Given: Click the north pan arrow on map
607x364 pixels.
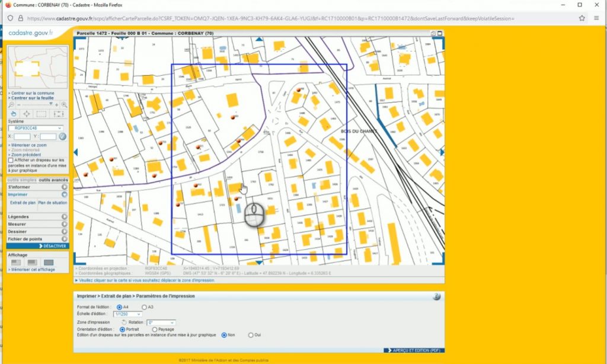Looking at the screenshot, I should pyautogui.click(x=258, y=40).
